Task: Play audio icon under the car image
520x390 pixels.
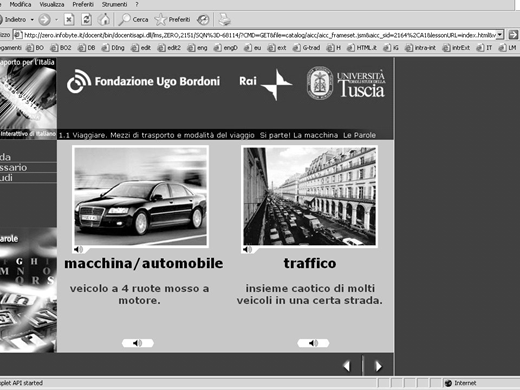Action: click(x=78, y=249)
